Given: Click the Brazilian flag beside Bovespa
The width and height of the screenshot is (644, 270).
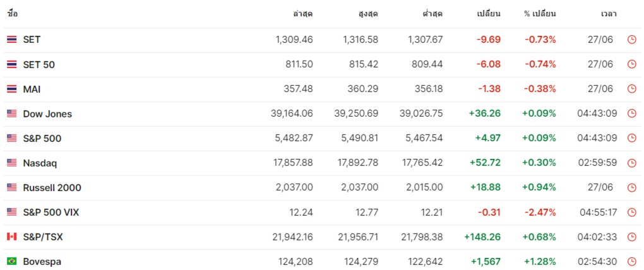Looking at the screenshot, I should click(11, 261).
